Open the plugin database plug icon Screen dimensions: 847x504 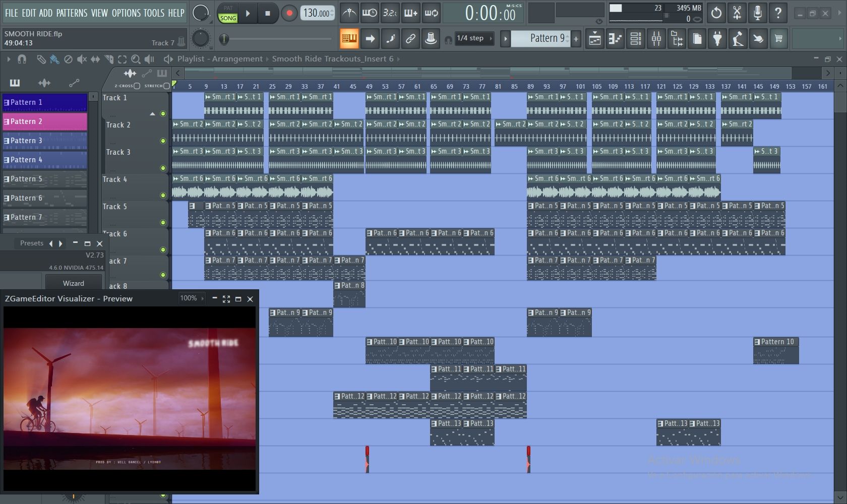coord(717,38)
